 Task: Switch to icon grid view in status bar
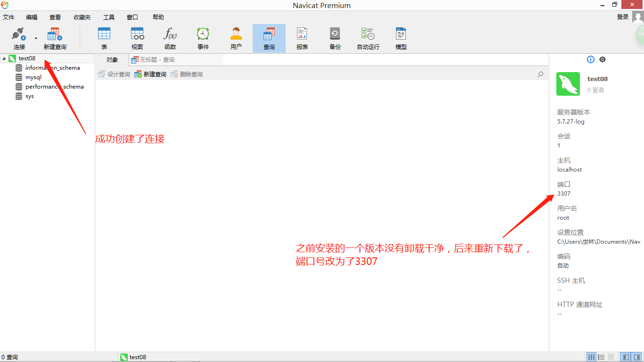click(591, 357)
